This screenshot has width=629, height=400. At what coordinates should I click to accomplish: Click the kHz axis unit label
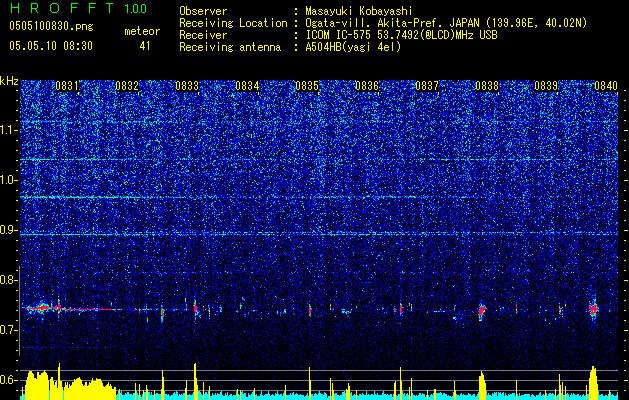[x=9, y=81]
